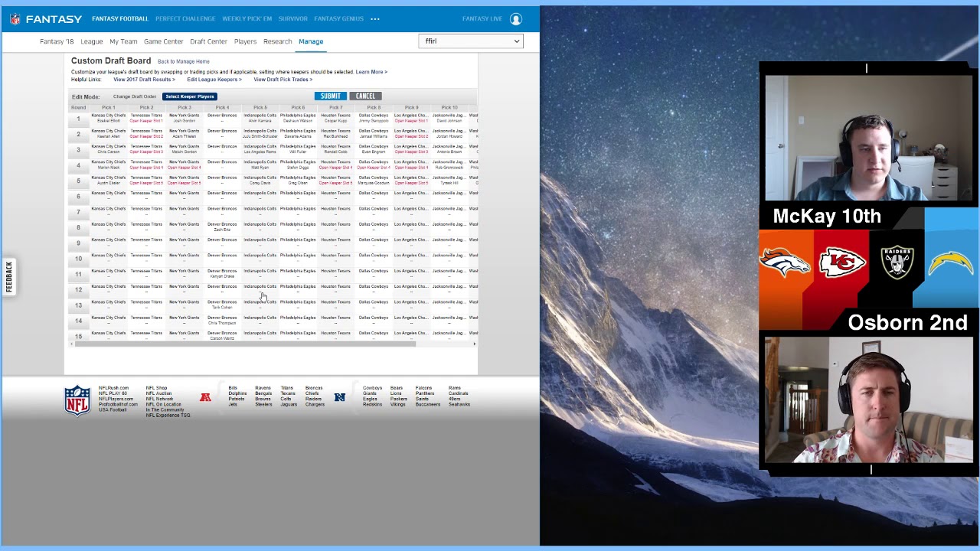Click Back to Manage Home link
This screenshot has width=980, height=551.
click(x=184, y=61)
